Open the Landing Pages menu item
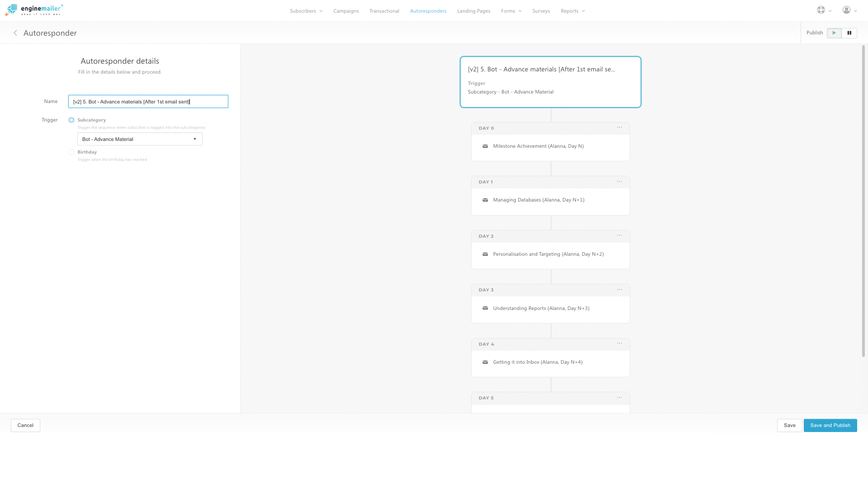868x488 pixels. click(473, 11)
